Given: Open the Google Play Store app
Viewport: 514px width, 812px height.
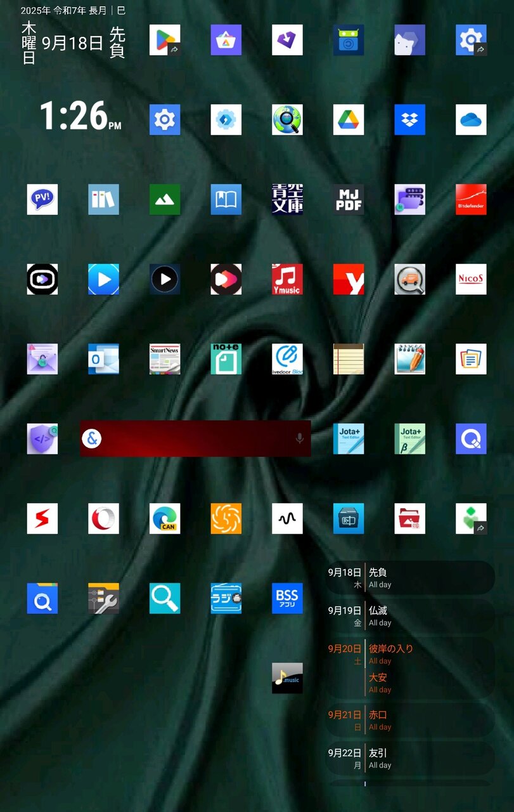Looking at the screenshot, I should click(x=165, y=40).
